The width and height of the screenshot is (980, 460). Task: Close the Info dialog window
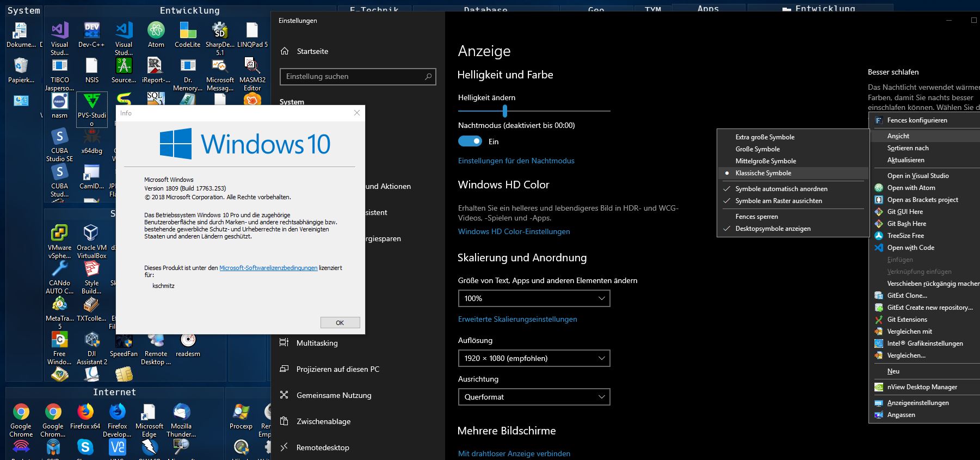tap(357, 113)
